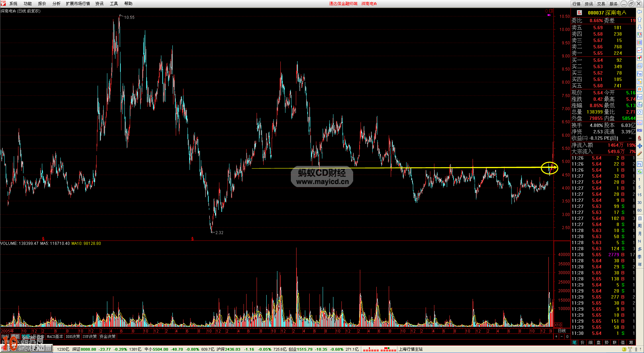
Task: Open the 帮助 menu
Action: click(x=128, y=4)
